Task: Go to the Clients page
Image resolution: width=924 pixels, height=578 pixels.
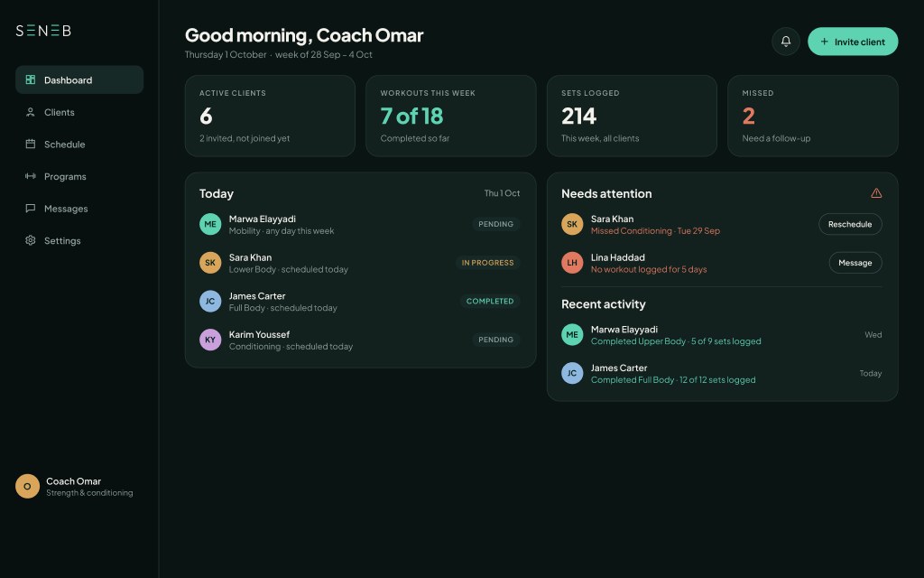Action: click(x=79, y=112)
